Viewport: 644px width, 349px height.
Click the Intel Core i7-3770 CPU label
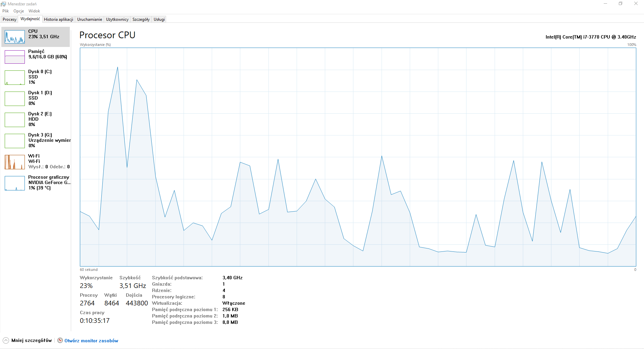tap(591, 37)
